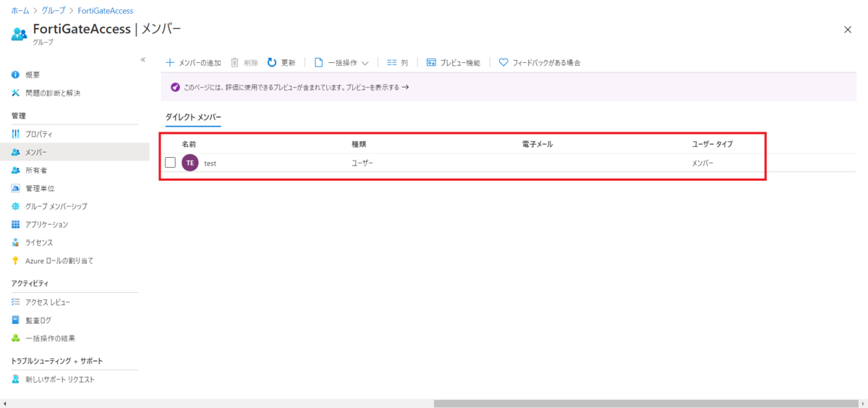Click the plus icon for メンバーの追加

click(170, 63)
